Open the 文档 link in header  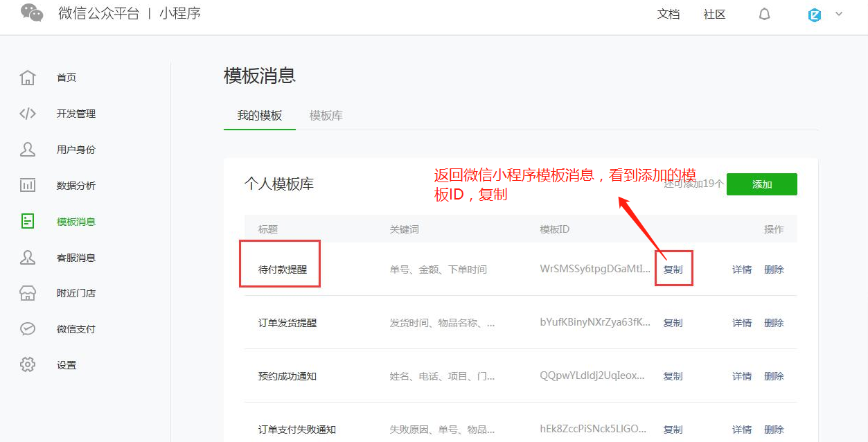668,15
